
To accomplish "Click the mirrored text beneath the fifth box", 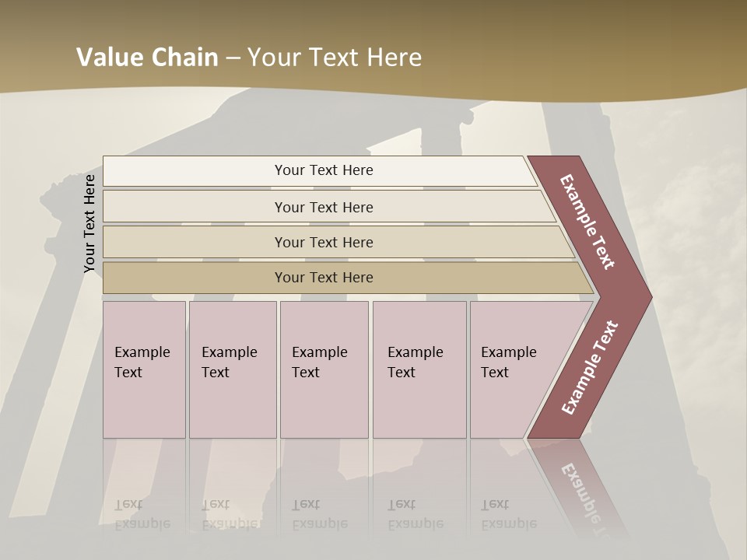I will coord(509,514).
